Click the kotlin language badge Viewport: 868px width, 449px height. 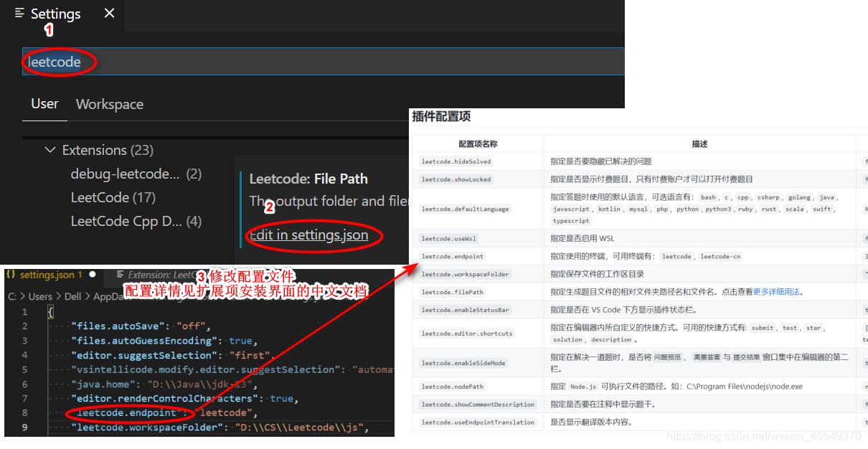[609, 209]
